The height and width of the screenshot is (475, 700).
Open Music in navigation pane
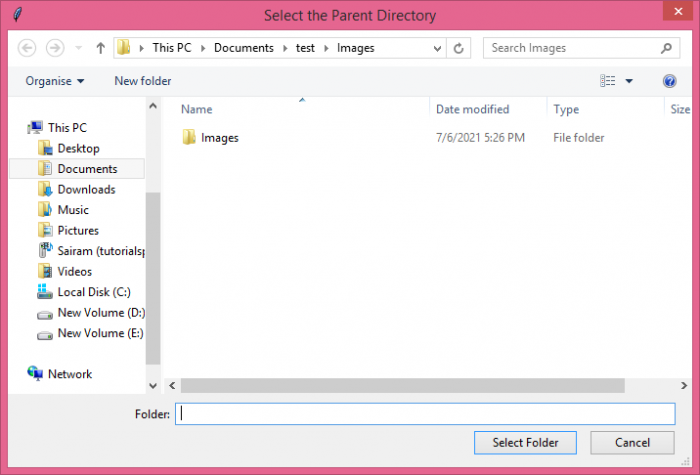point(73,210)
